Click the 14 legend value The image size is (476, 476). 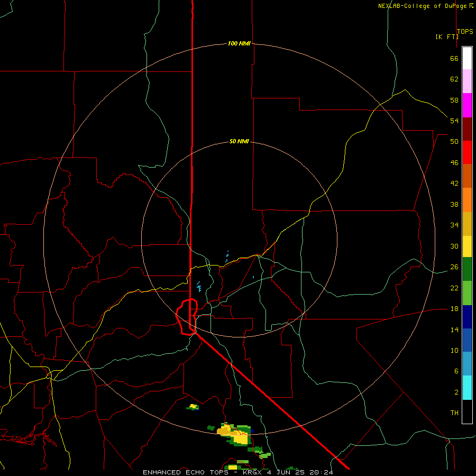point(454,329)
